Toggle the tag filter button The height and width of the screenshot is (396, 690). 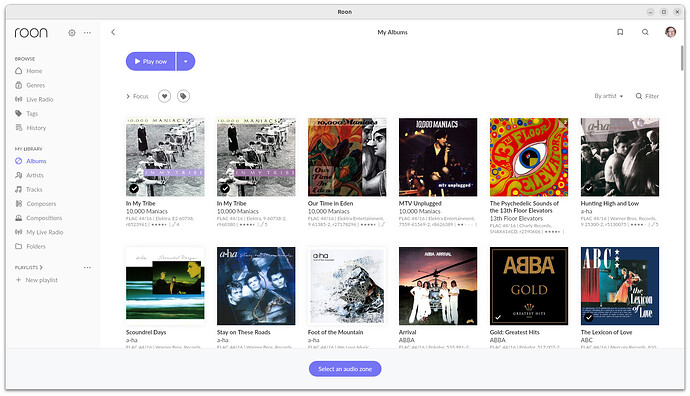184,96
